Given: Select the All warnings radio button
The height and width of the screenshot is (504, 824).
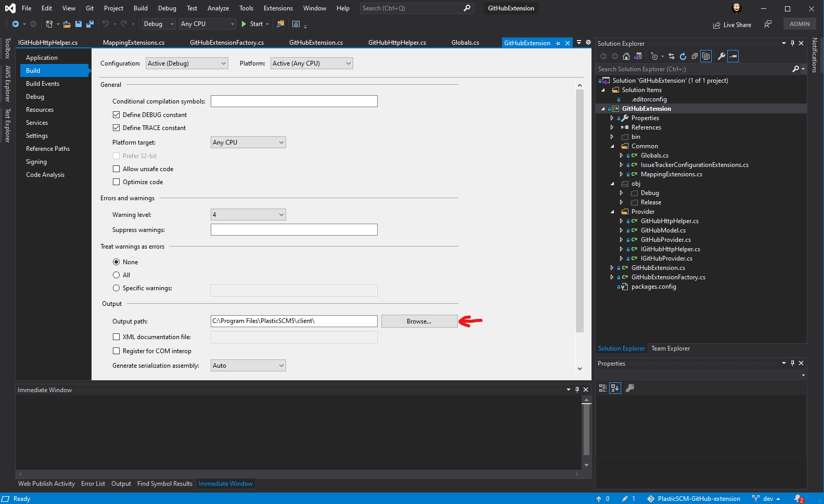Looking at the screenshot, I should [x=116, y=275].
